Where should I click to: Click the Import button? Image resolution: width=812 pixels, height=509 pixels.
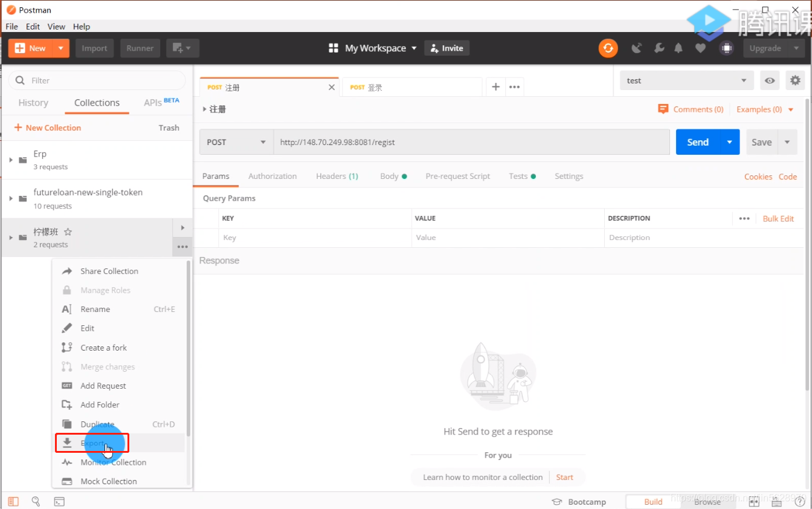tap(94, 48)
